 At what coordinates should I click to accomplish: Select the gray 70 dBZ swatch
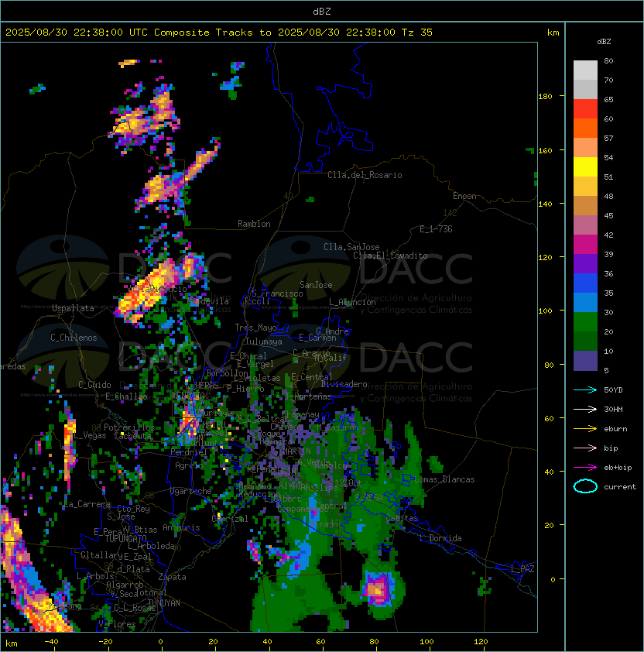coord(585,89)
